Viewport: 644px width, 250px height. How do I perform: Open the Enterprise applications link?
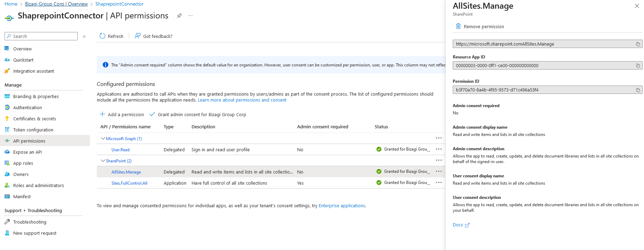pyautogui.click(x=342, y=205)
